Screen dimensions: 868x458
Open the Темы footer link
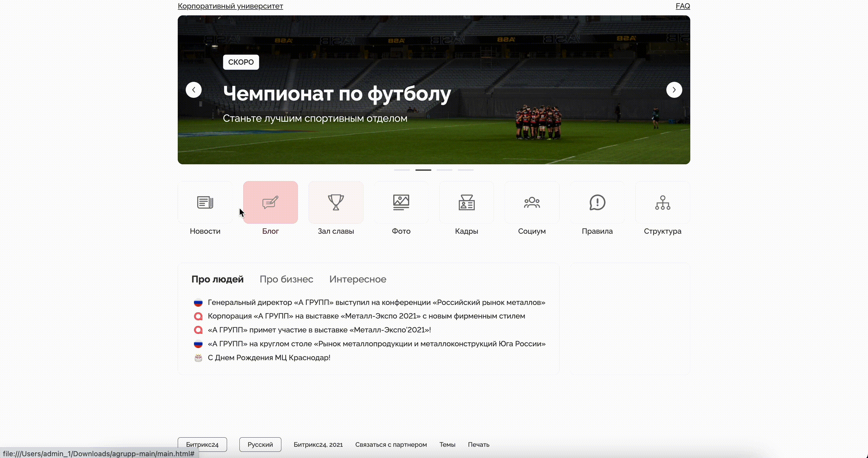(x=447, y=444)
